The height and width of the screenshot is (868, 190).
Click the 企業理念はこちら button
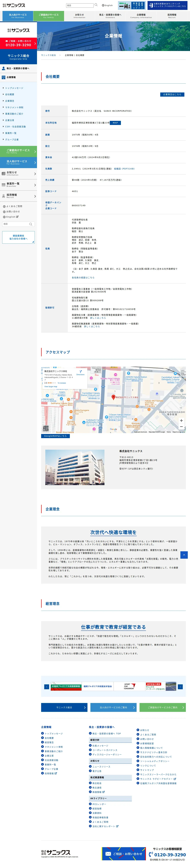coord(172,94)
